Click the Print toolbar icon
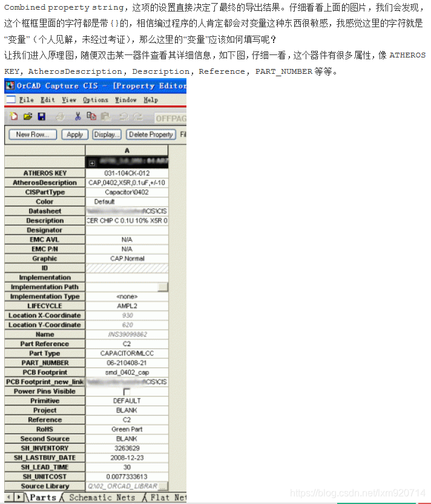Image resolution: width=431 pixels, height=504 pixels. click(x=60, y=116)
